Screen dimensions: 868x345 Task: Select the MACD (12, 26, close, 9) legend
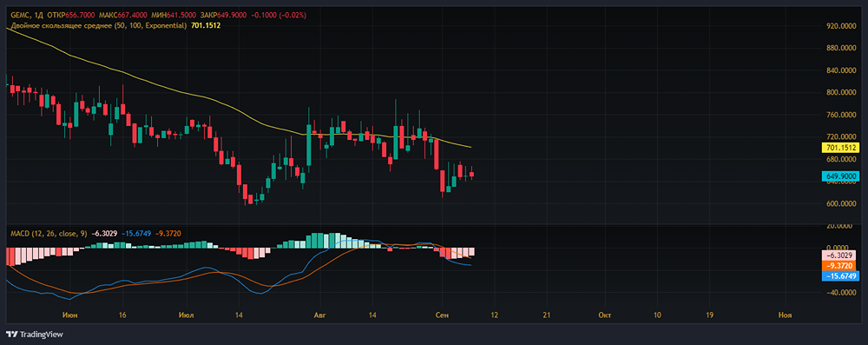(49, 234)
